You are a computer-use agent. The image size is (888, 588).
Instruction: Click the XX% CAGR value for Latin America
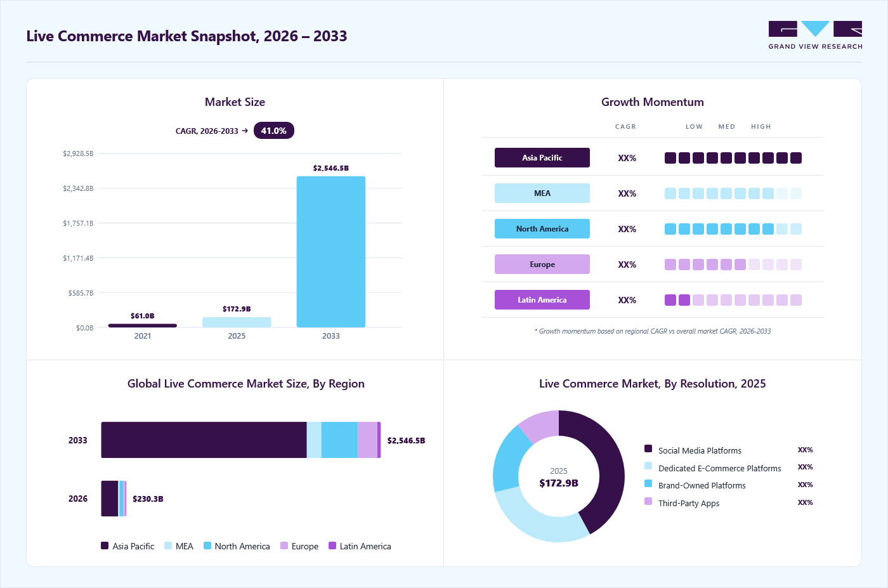627,300
